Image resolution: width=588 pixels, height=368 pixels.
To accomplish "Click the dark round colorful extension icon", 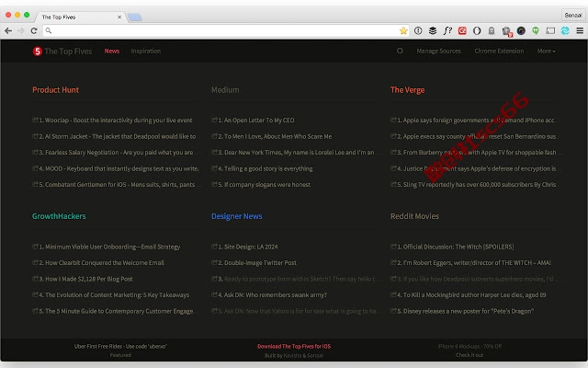I will [521, 30].
